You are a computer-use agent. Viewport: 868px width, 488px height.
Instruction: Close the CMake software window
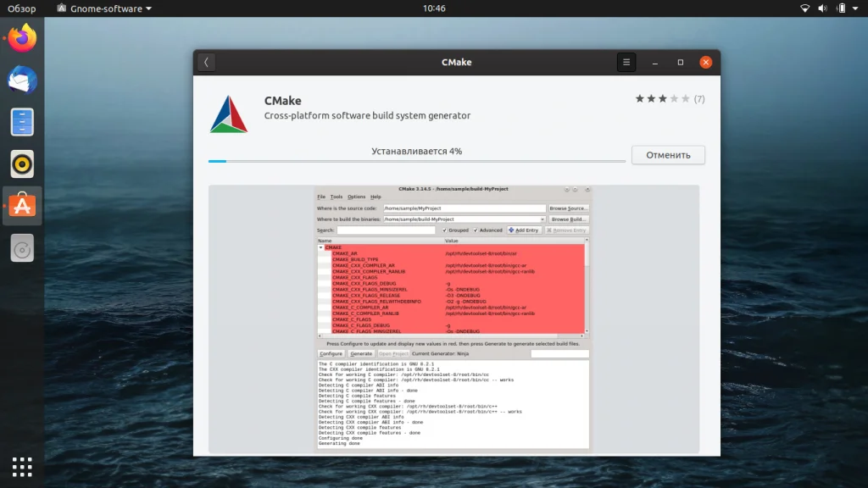[705, 63]
